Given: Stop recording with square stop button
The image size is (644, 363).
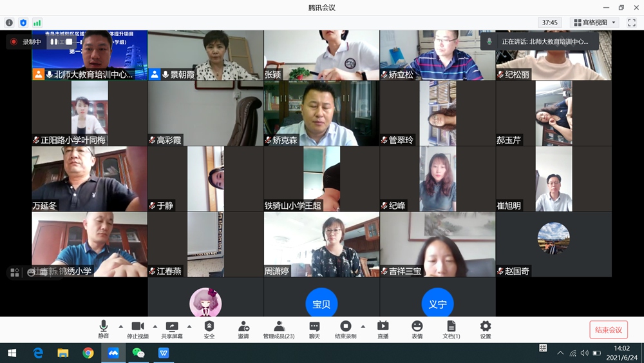Looking at the screenshot, I should click(x=69, y=42).
